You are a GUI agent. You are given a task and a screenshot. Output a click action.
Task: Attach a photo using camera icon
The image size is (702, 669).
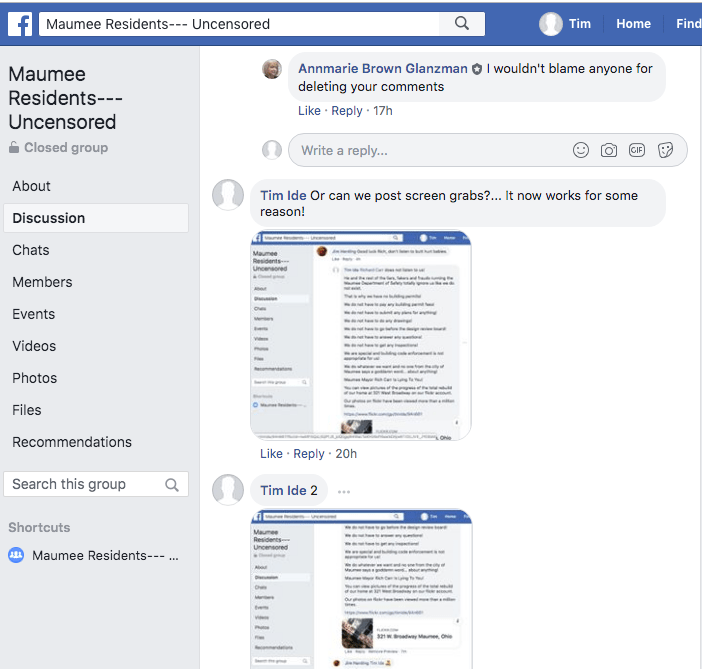click(x=609, y=150)
